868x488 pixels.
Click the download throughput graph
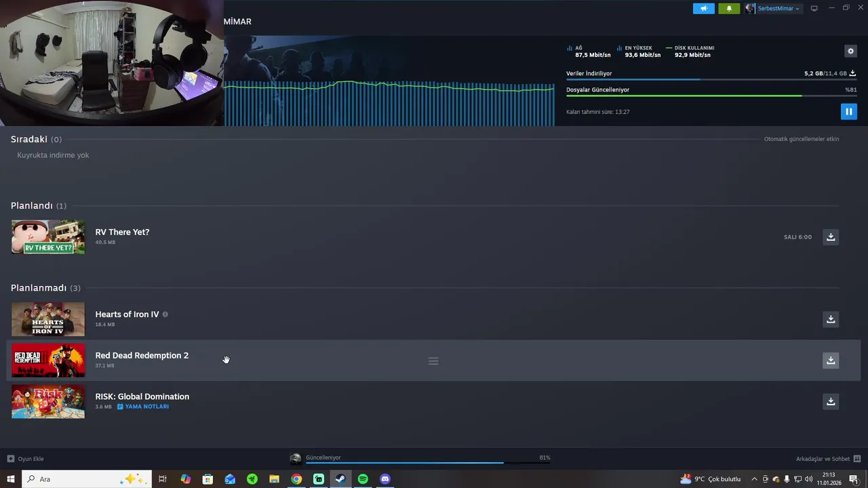(389, 103)
